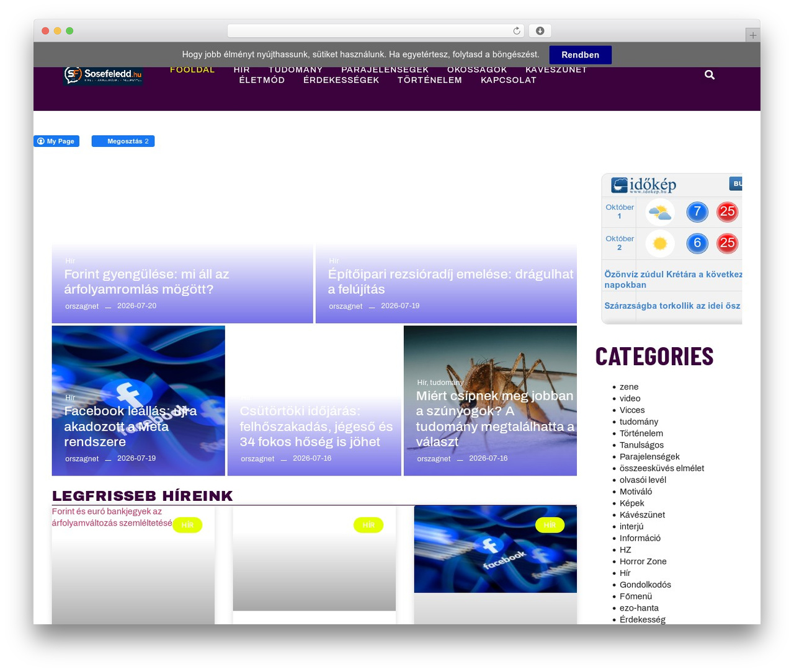Open Horror Zone category
Image resolution: width=794 pixels, height=672 pixels.
[x=643, y=562]
